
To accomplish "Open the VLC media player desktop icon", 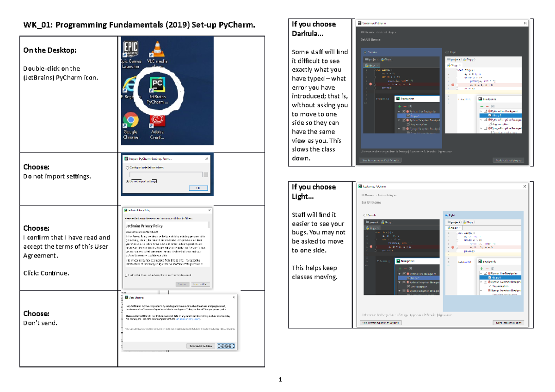I will (x=157, y=49).
